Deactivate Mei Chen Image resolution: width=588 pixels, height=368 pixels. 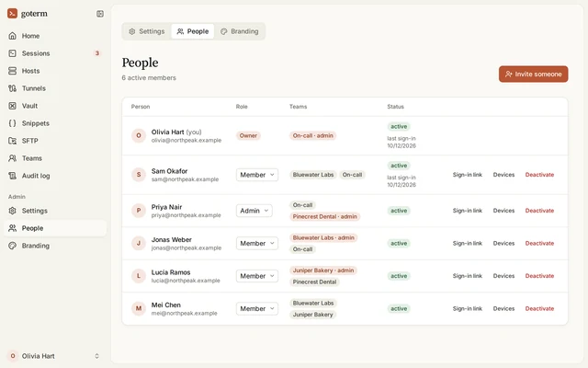(539, 309)
